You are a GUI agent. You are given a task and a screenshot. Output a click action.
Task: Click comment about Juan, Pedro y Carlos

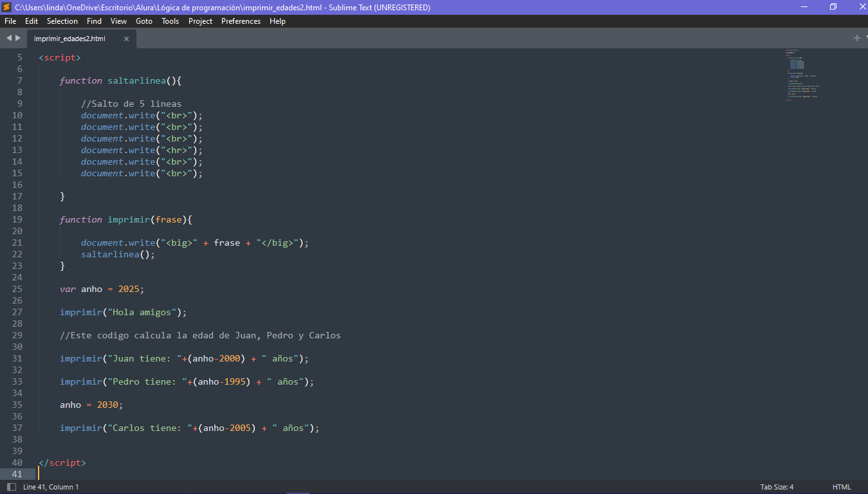click(201, 335)
